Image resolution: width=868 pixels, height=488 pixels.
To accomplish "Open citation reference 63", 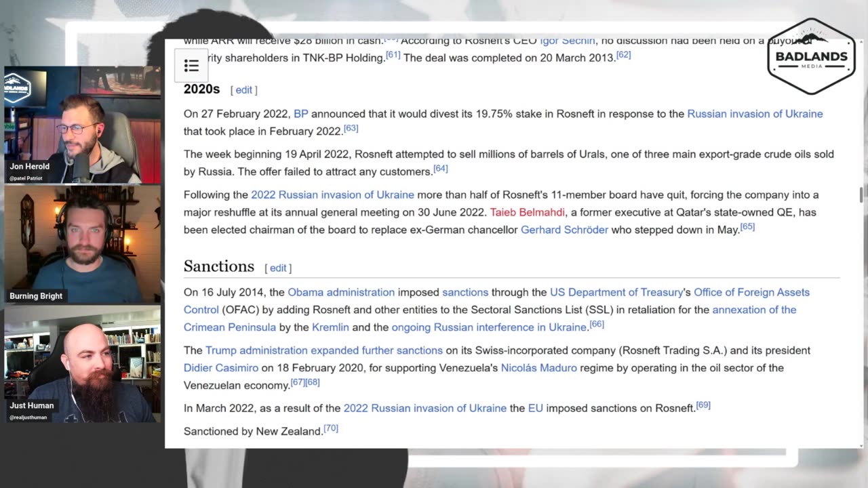I will pos(351,128).
